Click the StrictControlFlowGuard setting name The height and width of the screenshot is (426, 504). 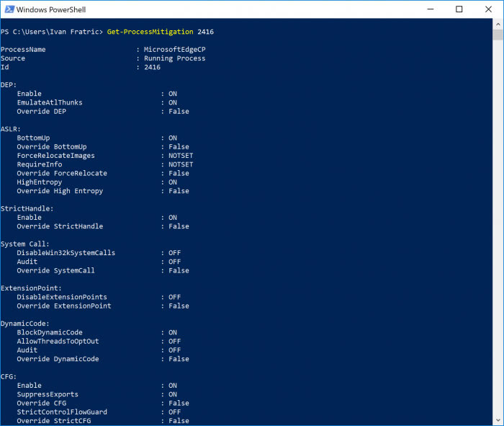(63, 412)
